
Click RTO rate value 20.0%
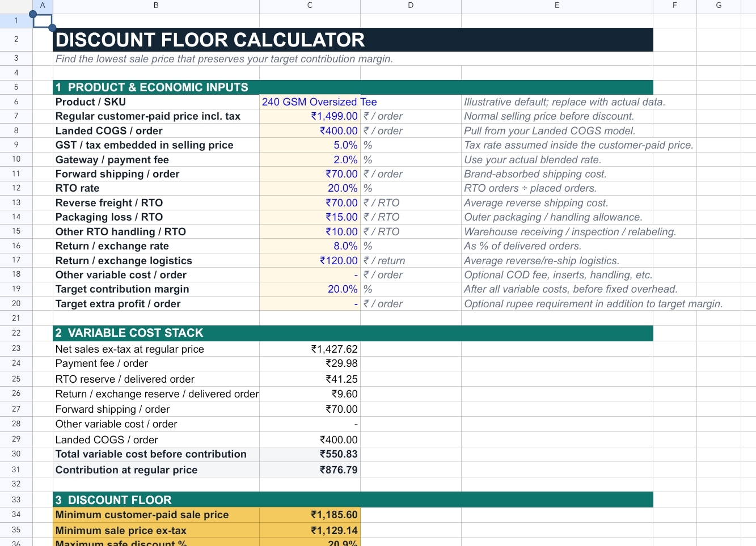pyautogui.click(x=310, y=188)
